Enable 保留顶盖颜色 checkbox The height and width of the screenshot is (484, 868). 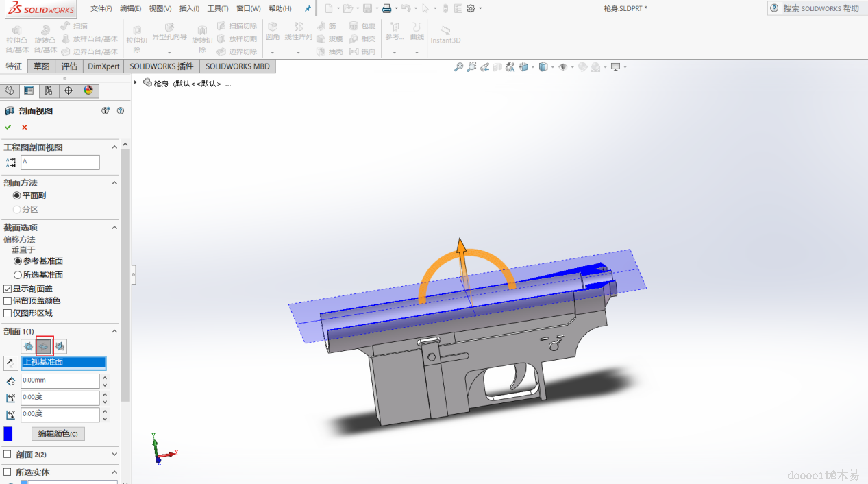click(8, 301)
